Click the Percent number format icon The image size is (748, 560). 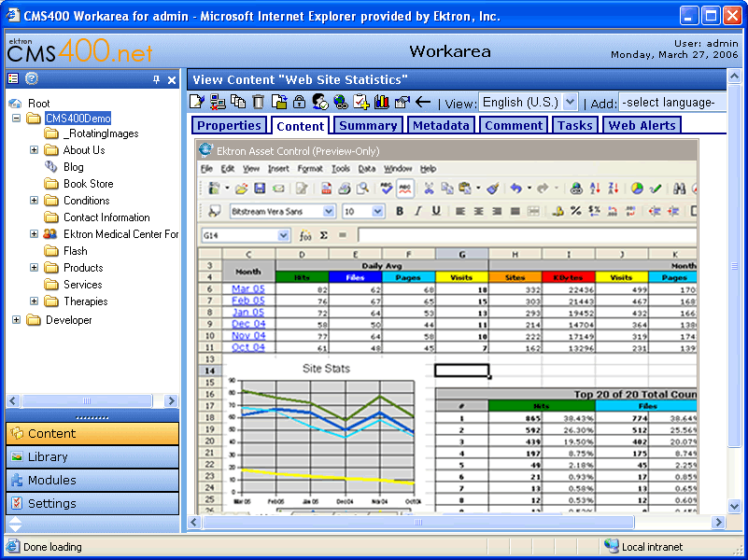tap(576, 211)
